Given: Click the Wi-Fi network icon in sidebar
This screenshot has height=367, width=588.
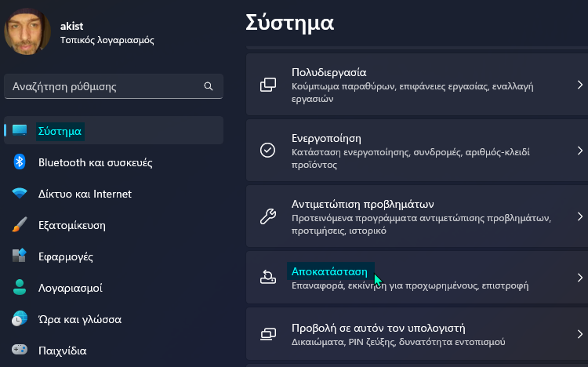Looking at the screenshot, I should (20, 194).
